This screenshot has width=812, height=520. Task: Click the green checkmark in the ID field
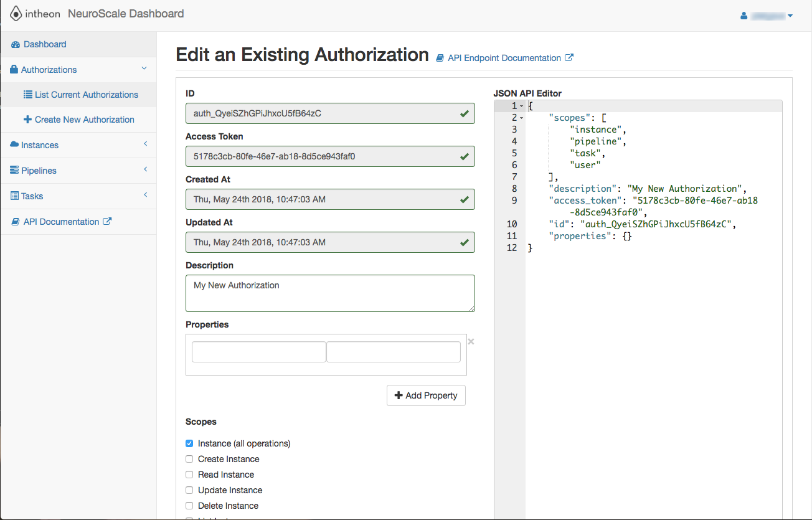click(x=464, y=113)
